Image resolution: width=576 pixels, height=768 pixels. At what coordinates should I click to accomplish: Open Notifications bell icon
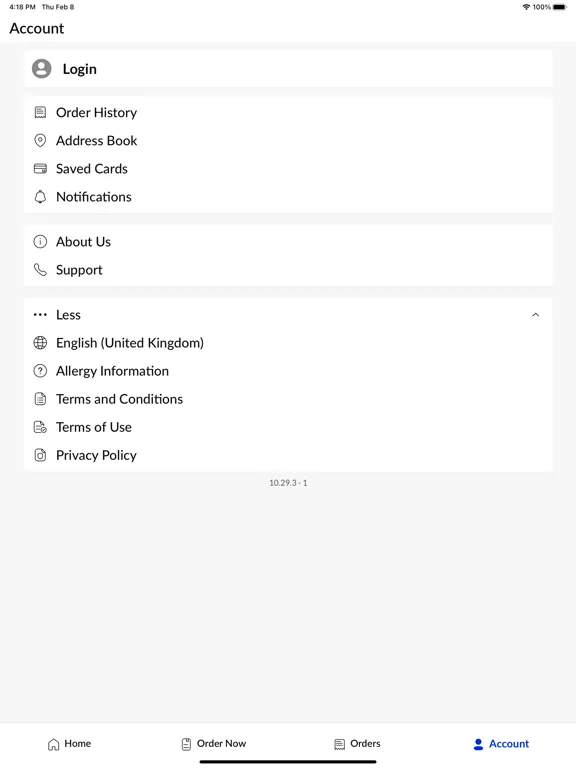tap(40, 197)
